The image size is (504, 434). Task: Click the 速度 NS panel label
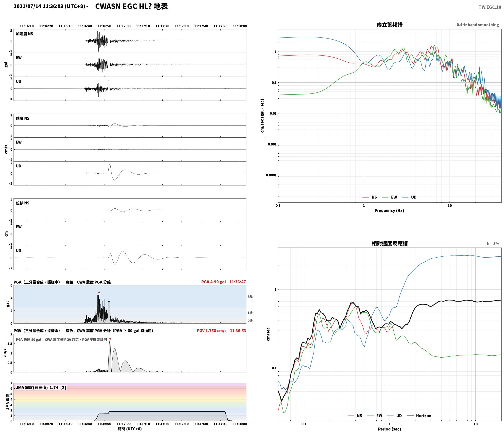(23, 118)
